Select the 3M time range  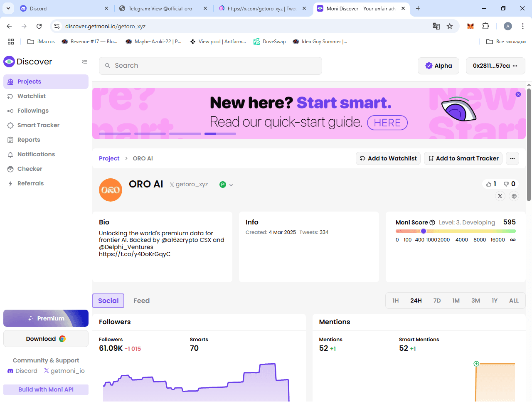click(x=475, y=301)
